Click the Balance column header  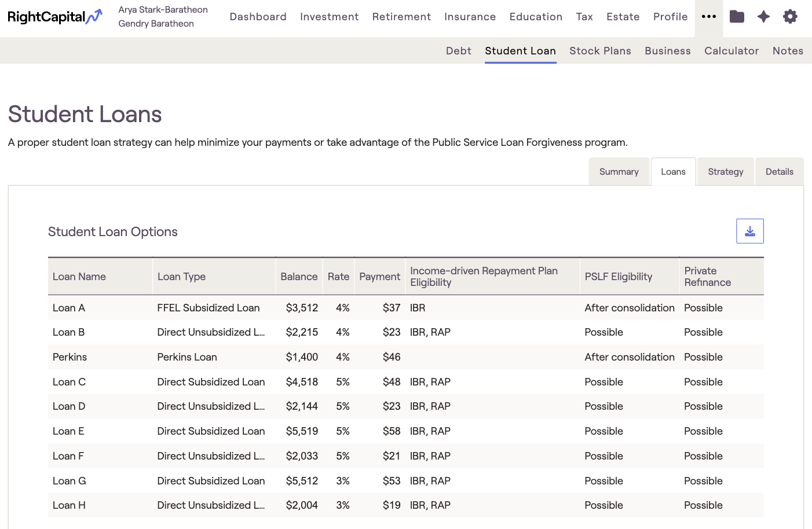pos(299,277)
